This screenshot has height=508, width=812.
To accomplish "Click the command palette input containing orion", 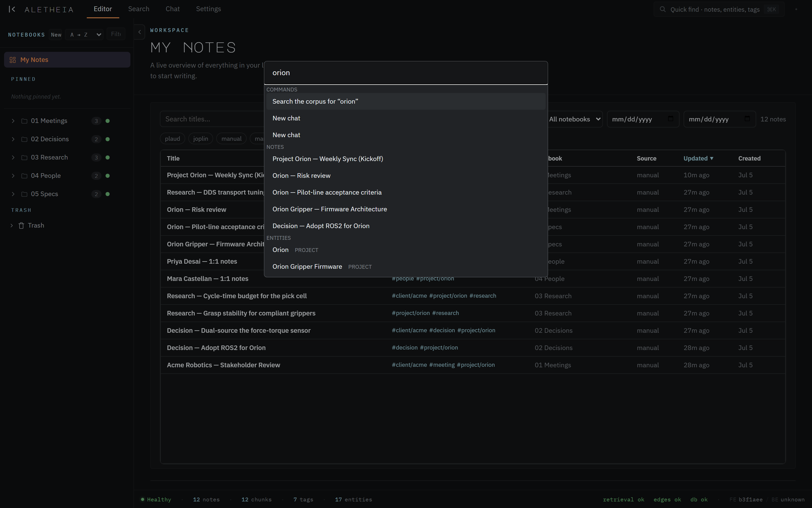I will (406, 73).
